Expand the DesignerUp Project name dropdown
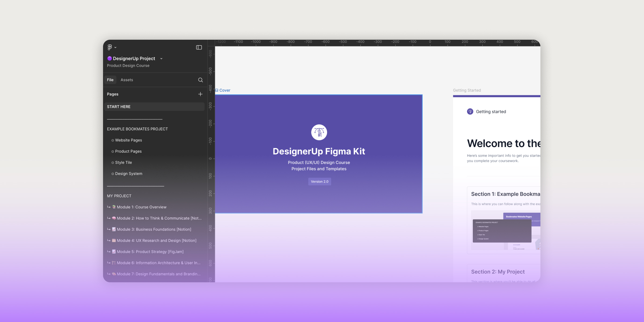 pyautogui.click(x=161, y=58)
